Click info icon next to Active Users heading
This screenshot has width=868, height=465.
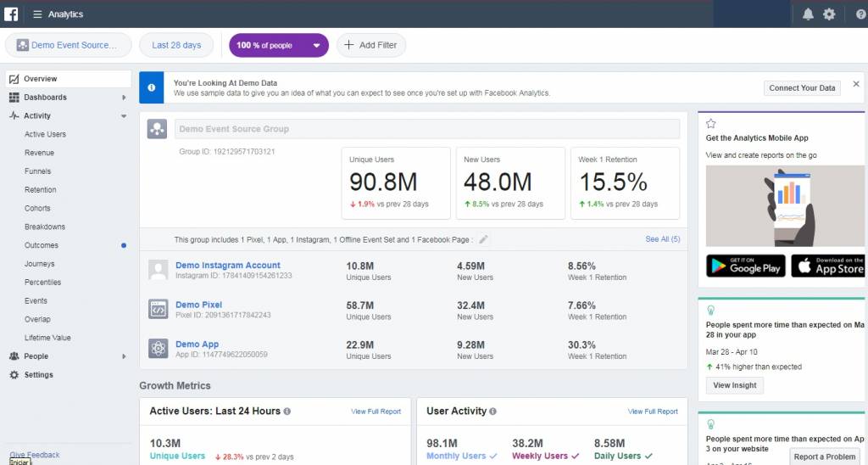[x=287, y=412]
